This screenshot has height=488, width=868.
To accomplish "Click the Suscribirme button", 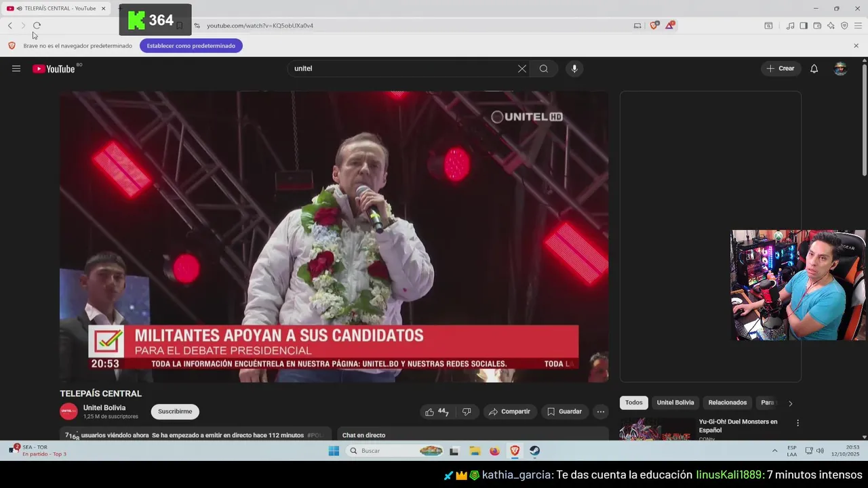I will pyautogui.click(x=175, y=411).
